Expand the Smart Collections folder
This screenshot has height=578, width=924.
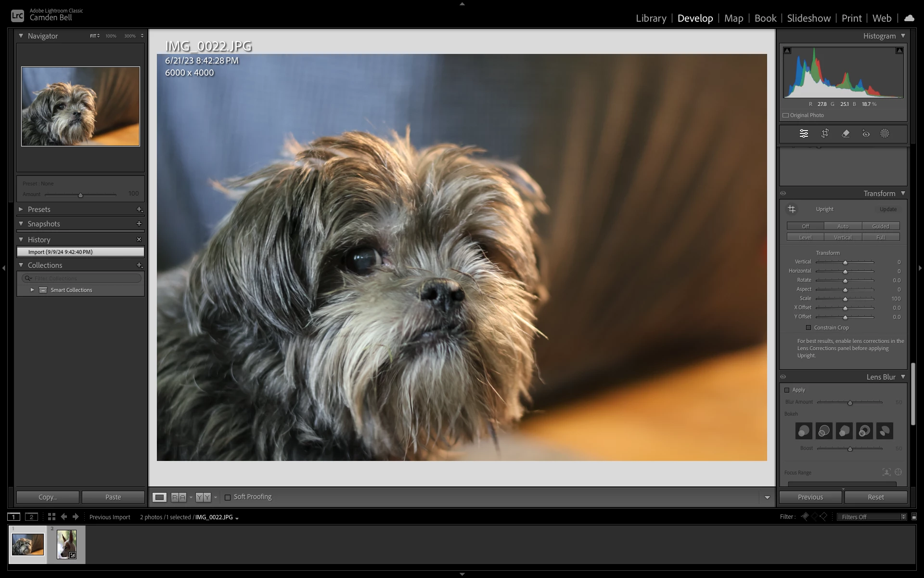pos(32,290)
